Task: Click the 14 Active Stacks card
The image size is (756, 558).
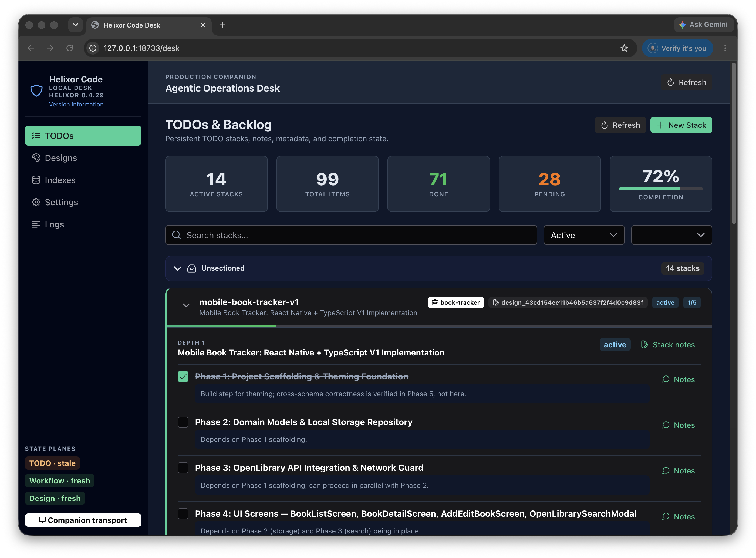Action: (217, 184)
